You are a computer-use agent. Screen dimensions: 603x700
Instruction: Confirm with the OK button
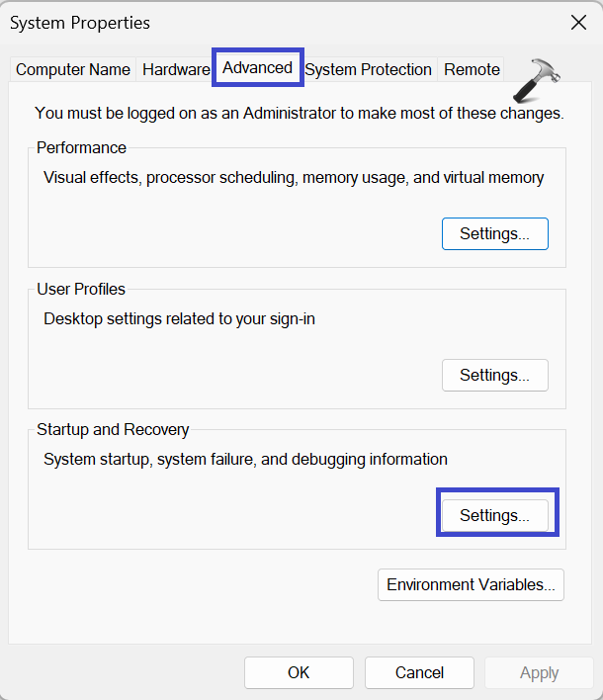299,672
